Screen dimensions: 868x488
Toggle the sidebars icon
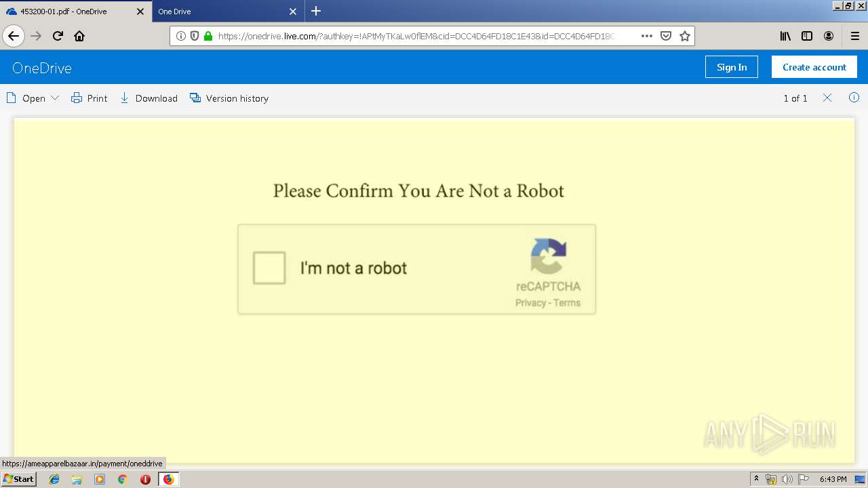tap(807, 36)
